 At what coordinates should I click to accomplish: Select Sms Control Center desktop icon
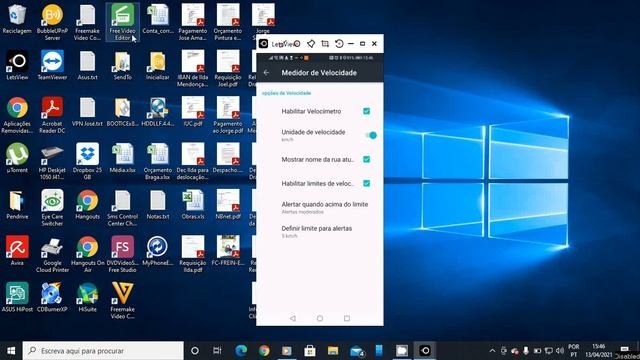[x=122, y=208]
